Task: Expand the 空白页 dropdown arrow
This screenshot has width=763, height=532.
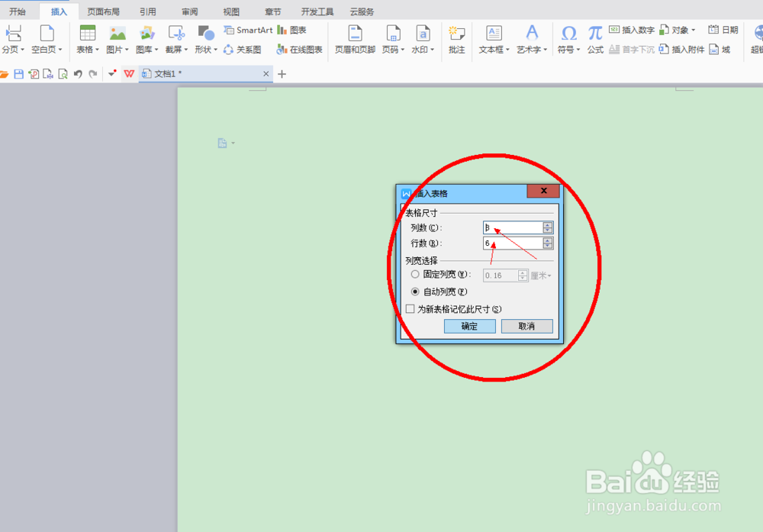Action: 60,50
